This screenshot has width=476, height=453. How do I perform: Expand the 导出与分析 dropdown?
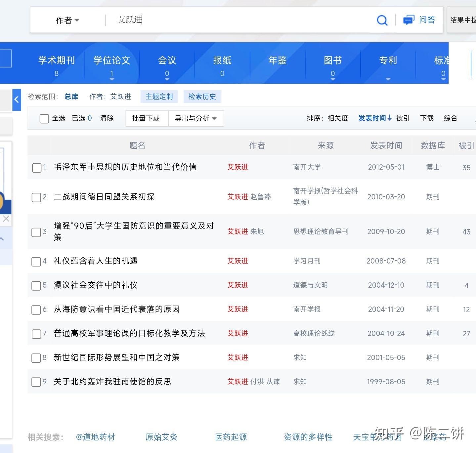coord(196,118)
